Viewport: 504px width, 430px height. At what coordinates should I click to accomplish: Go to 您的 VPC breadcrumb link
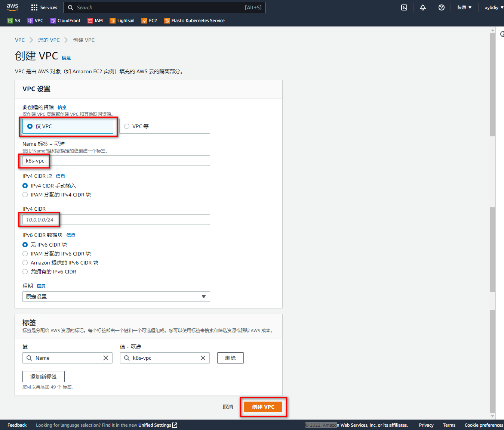49,40
